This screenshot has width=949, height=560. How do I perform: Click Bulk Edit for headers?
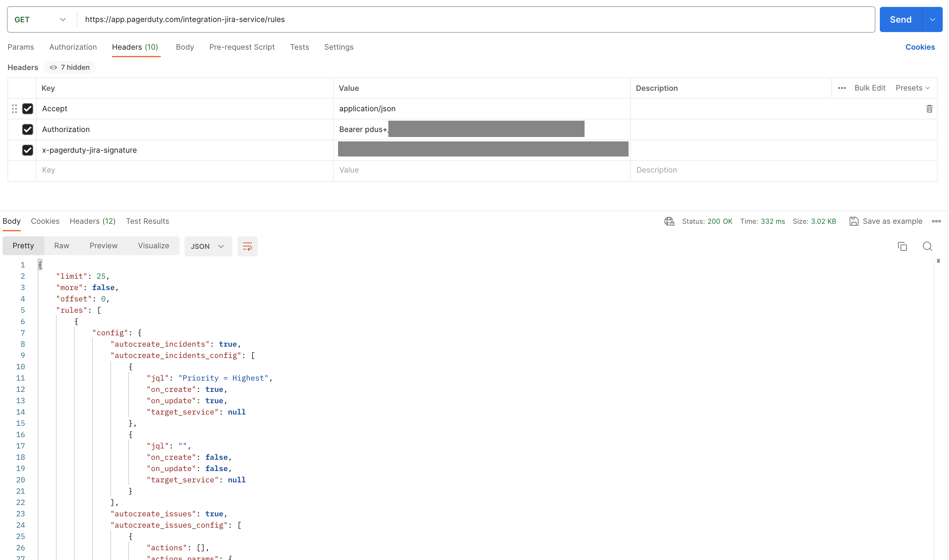870,88
